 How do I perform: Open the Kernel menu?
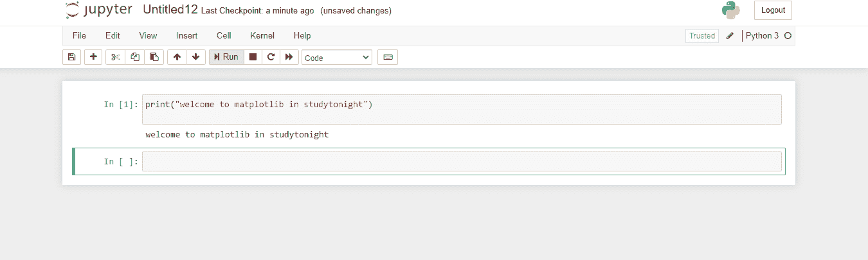click(x=262, y=36)
